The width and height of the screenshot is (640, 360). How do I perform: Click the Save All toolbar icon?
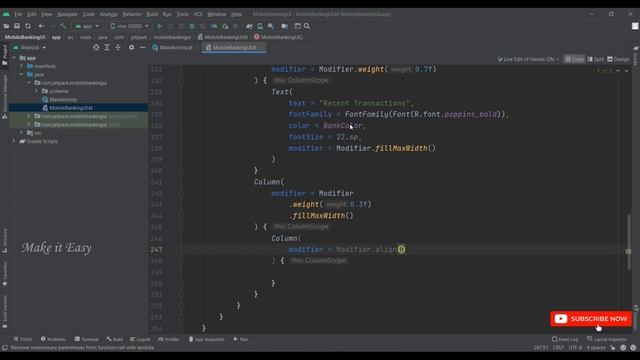pos(17,26)
